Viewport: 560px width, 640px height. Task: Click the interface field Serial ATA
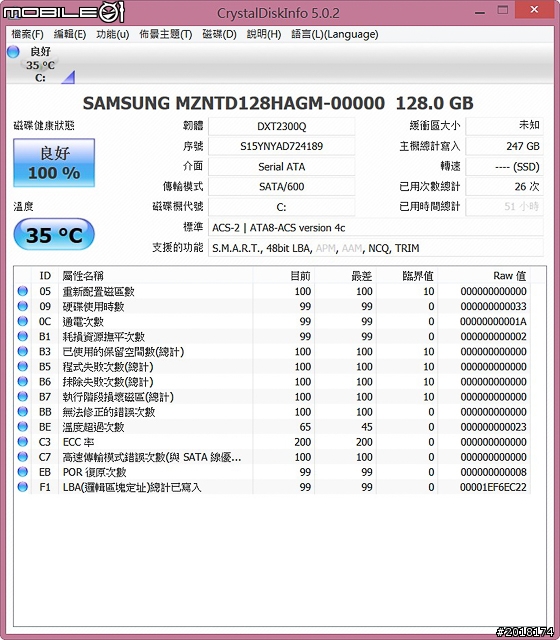pos(282,167)
